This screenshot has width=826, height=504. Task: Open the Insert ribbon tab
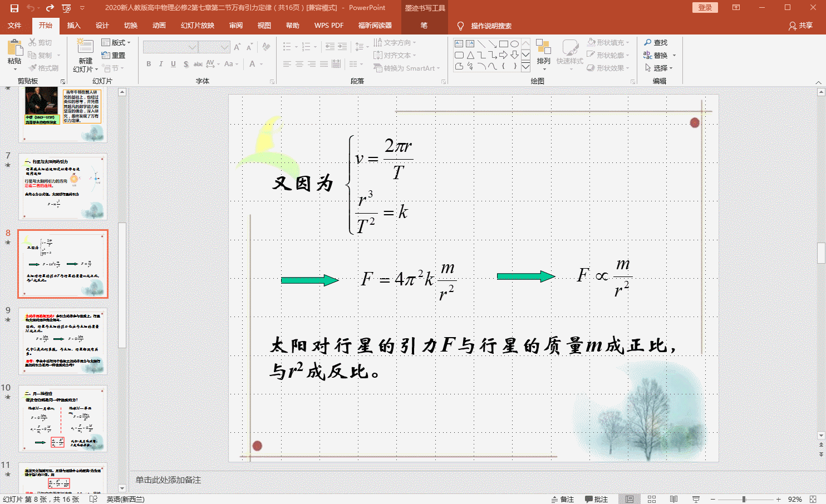pos(73,26)
